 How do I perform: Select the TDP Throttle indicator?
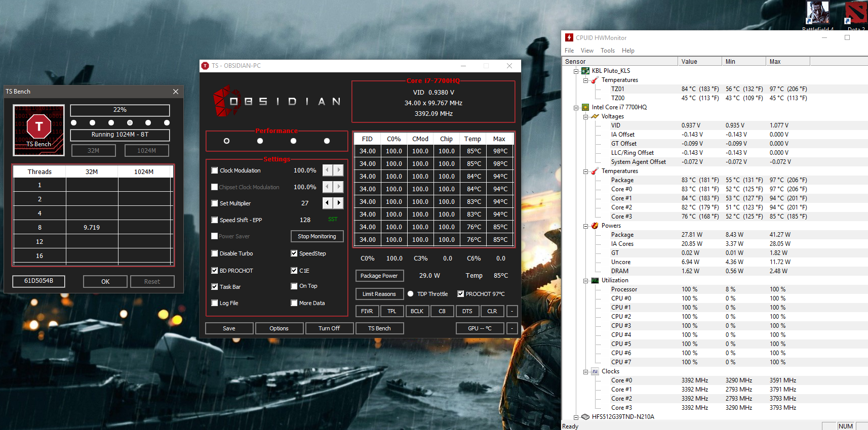click(x=411, y=294)
